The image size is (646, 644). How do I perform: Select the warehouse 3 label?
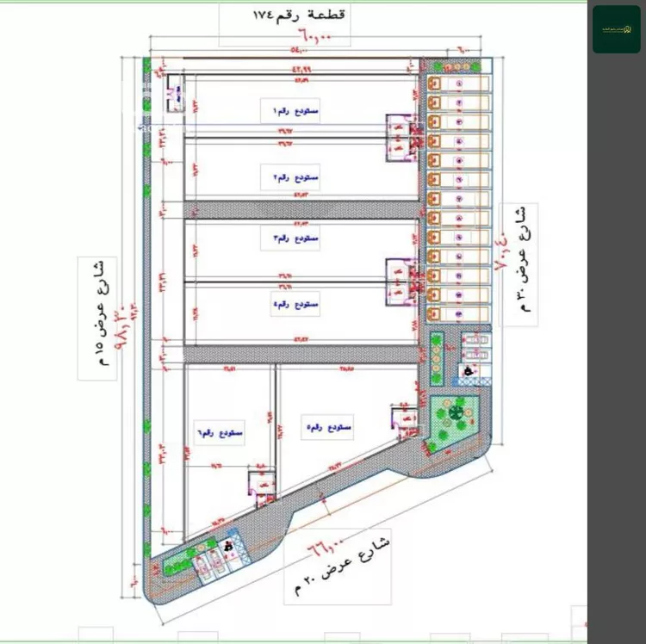(x=291, y=238)
